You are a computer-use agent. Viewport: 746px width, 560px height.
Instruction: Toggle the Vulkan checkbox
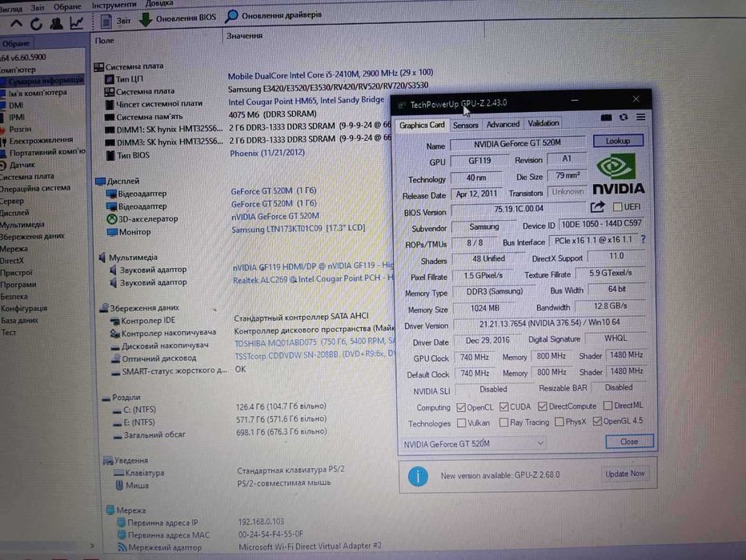[x=461, y=422]
